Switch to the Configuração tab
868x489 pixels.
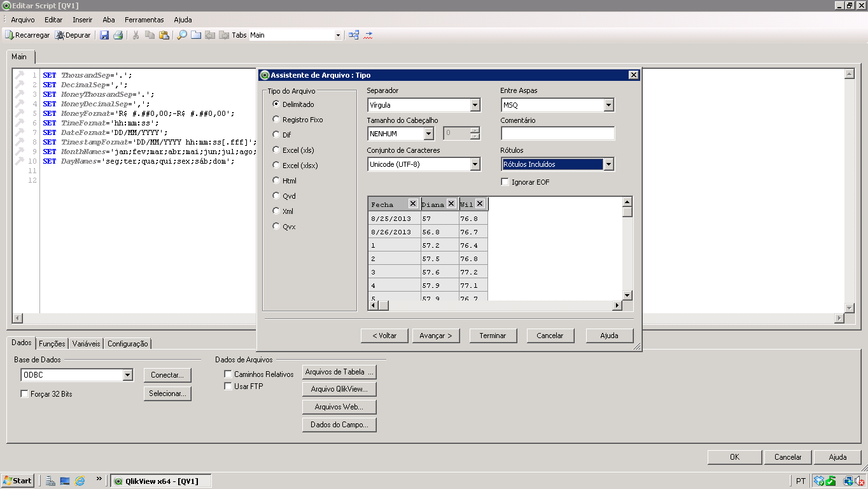128,344
